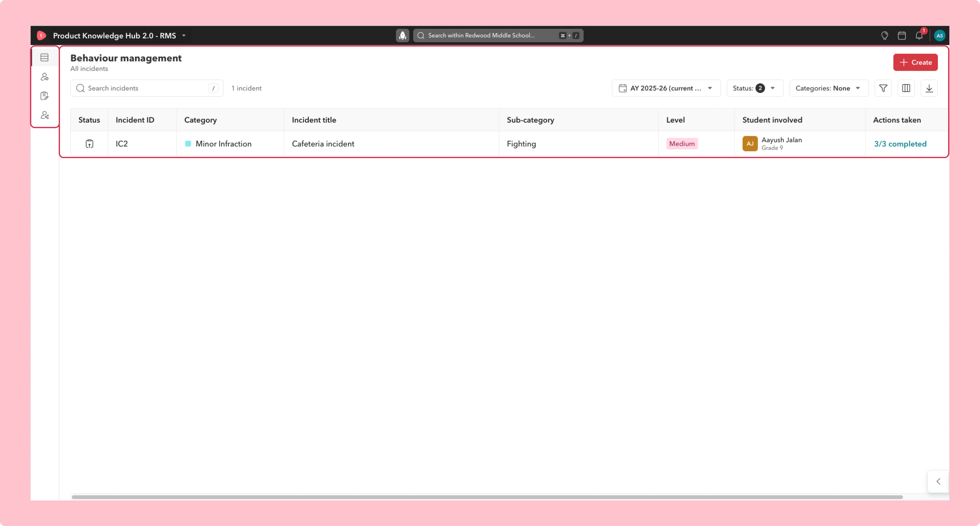This screenshot has width=980, height=526.
Task: Click in the Search incidents field
Action: pyautogui.click(x=147, y=88)
